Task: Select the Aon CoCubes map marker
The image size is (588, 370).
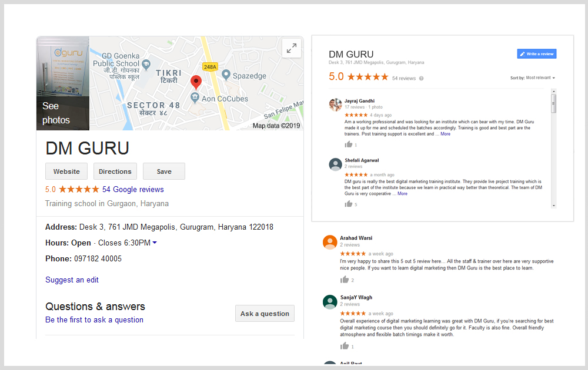Action: tap(195, 98)
